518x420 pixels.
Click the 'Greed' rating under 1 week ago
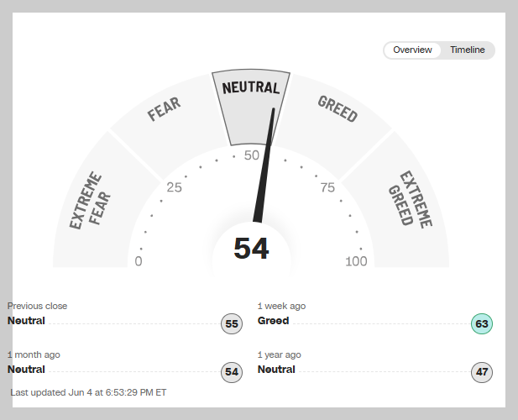point(273,321)
